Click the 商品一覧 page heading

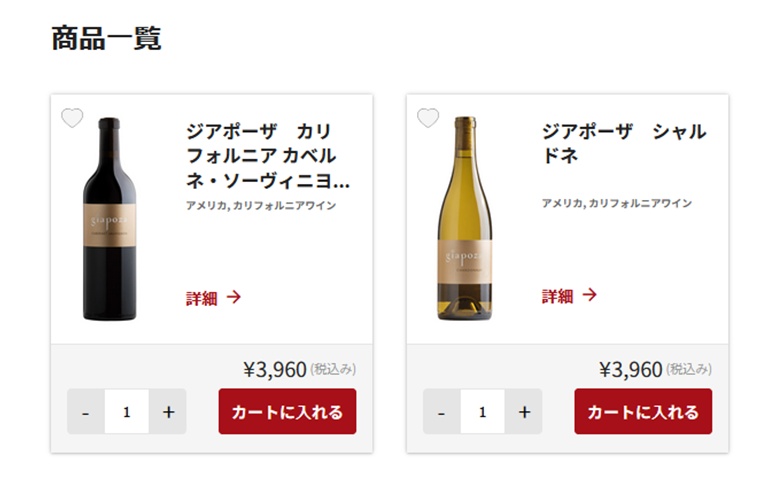106,39
